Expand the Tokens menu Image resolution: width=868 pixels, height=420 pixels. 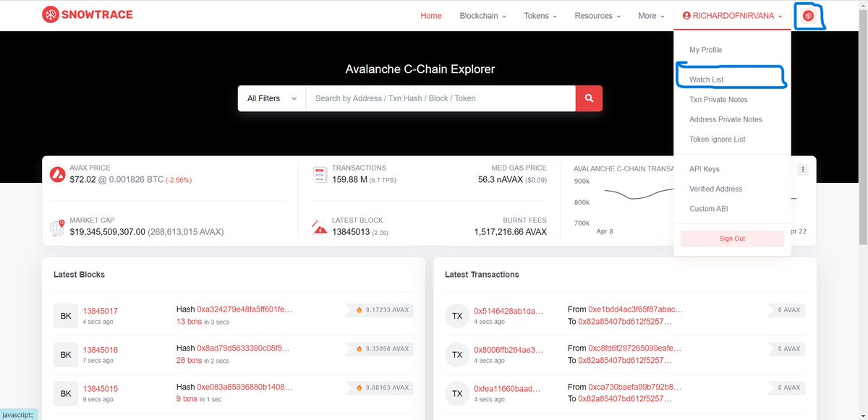tap(540, 16)
